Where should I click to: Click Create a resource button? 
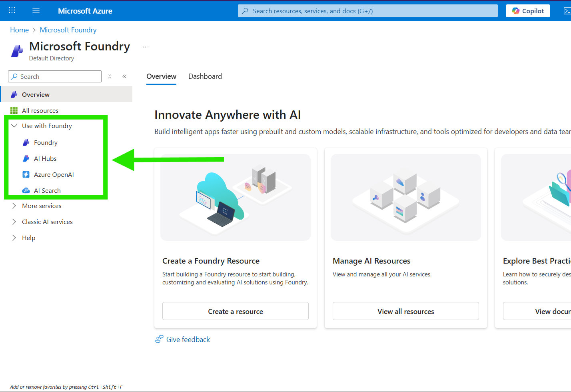pos(235,311)
